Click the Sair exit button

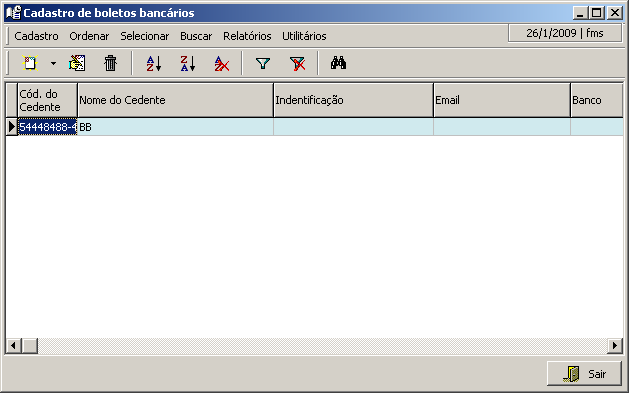point(584,374)
